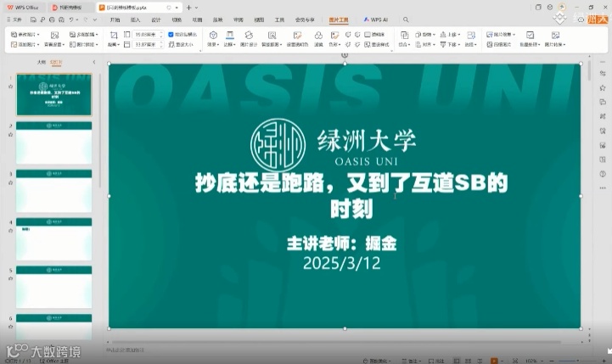The image size is (612, 364).
Task: Select slide 2 thumbnail
Action: (x=53, y=143)
